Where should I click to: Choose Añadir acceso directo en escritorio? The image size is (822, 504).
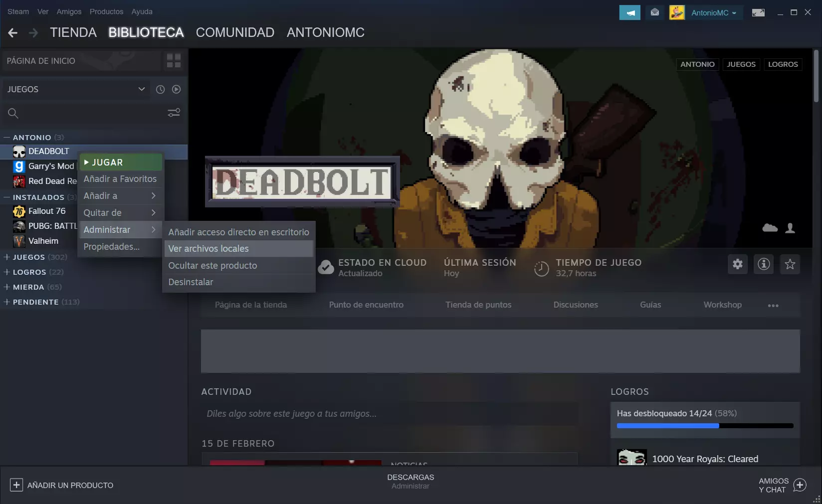[239, 232]
